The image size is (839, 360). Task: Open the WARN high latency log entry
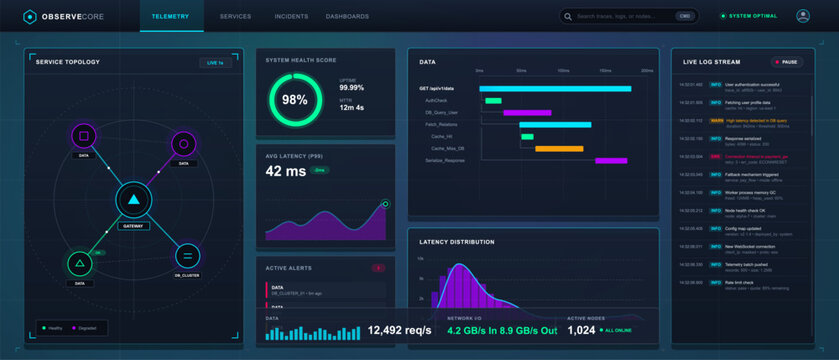[x=743, y=123]
